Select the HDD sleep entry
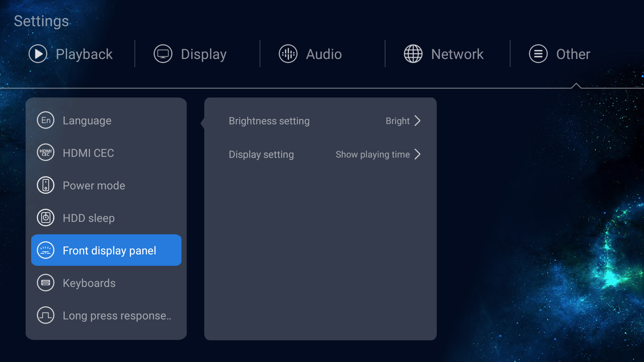The image size is (644, 362). click(106, 218)
